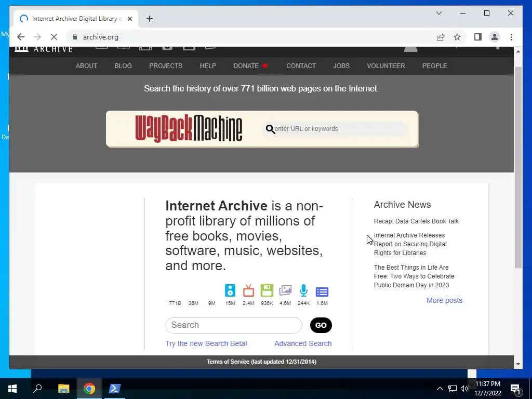Open the JOBS menu item
The image size is (532, 399).
click(341, 66)
